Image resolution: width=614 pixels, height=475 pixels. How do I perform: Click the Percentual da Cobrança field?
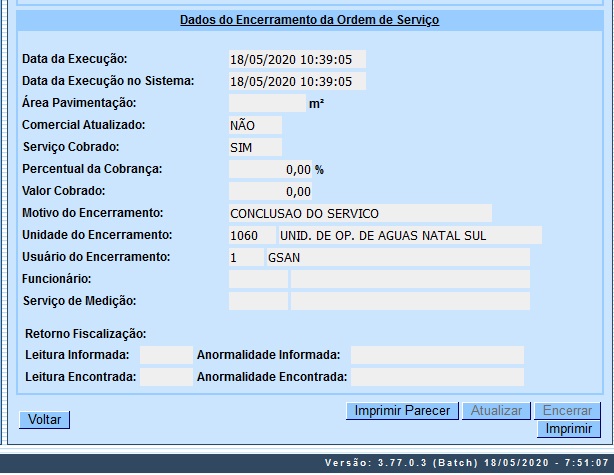[270, 169]
